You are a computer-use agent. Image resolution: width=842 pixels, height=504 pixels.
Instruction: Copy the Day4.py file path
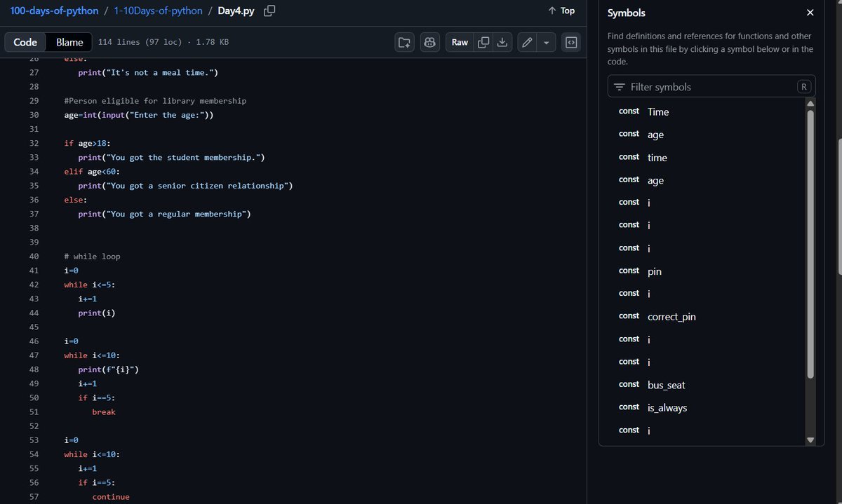[x=269, y=11]
